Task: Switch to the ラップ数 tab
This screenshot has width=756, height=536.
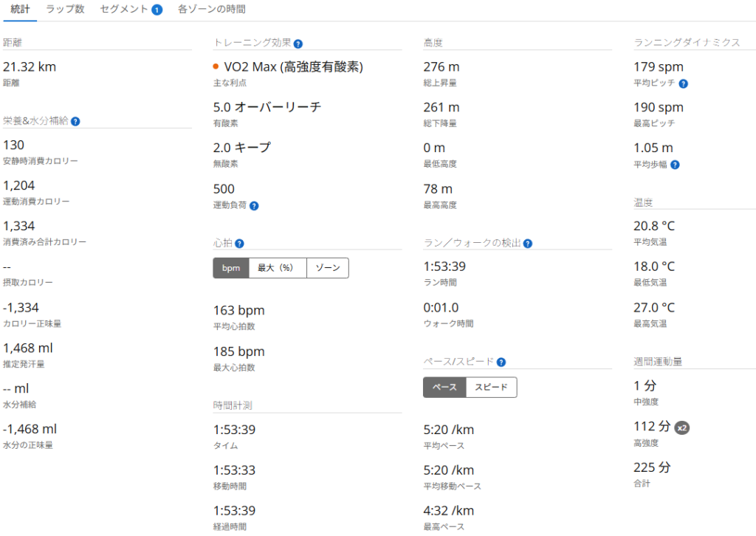Action: (x=65, y=10)
